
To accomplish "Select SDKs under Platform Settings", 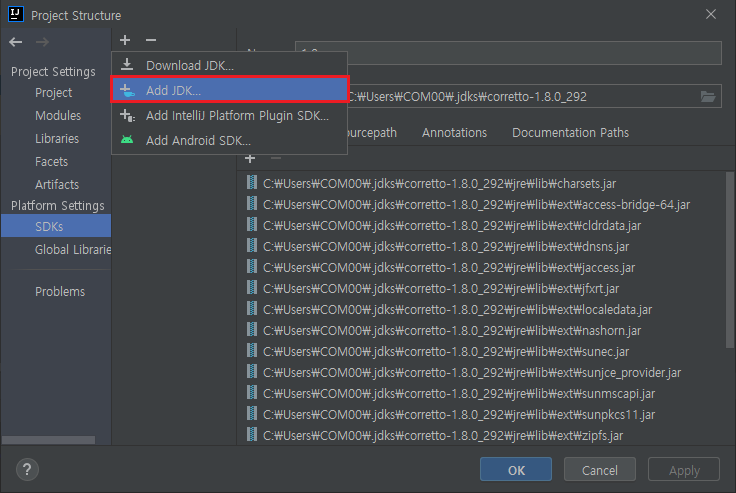I will (x=56, y=226).
